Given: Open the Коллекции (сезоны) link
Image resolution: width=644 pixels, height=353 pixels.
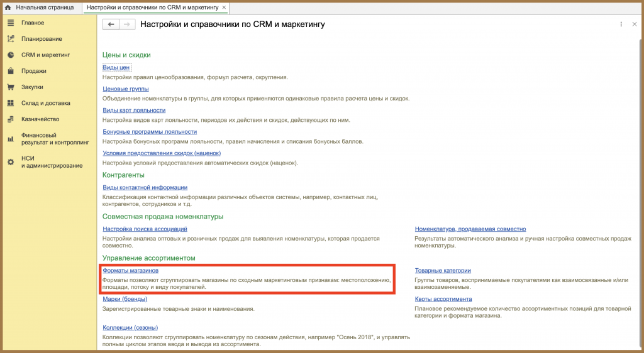Looking at the screenshot, I should pyautogui.click(x=130, y=328).
